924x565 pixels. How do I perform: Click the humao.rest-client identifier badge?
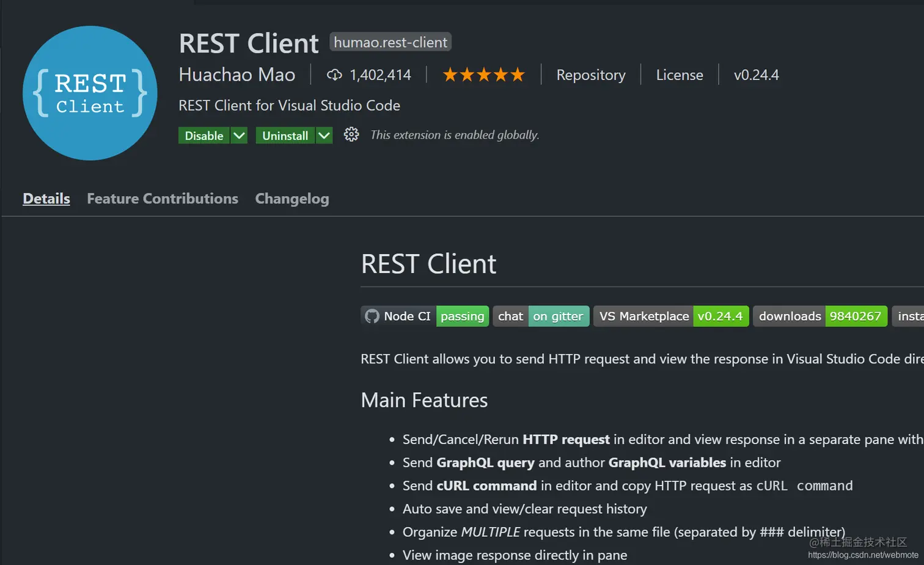click(391, 42)
